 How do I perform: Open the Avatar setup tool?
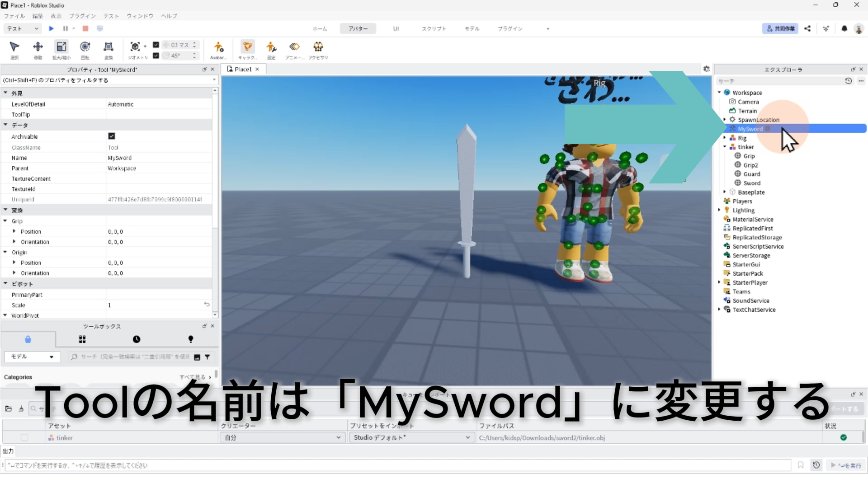(x=218, y=47)
